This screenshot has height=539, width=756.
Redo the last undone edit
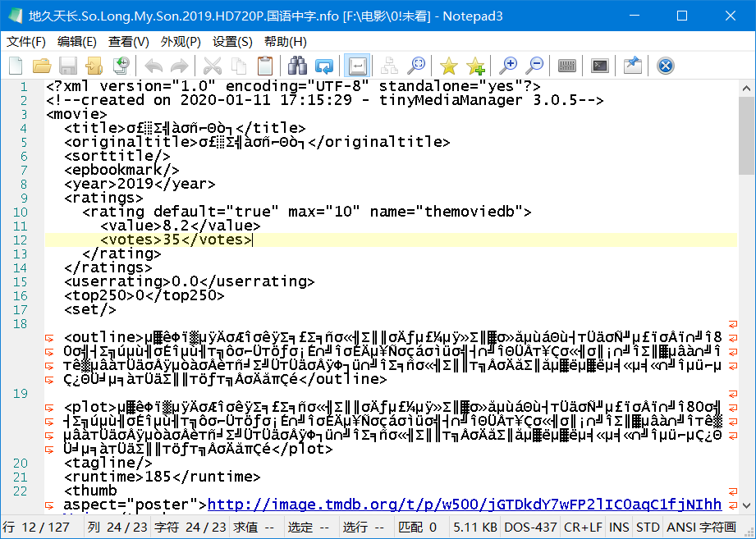point(180,66)
